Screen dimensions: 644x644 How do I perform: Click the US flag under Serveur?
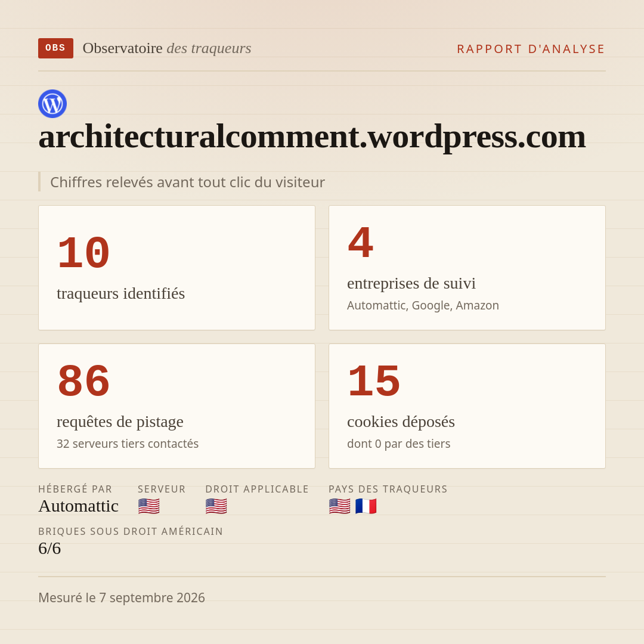[148, 506]
